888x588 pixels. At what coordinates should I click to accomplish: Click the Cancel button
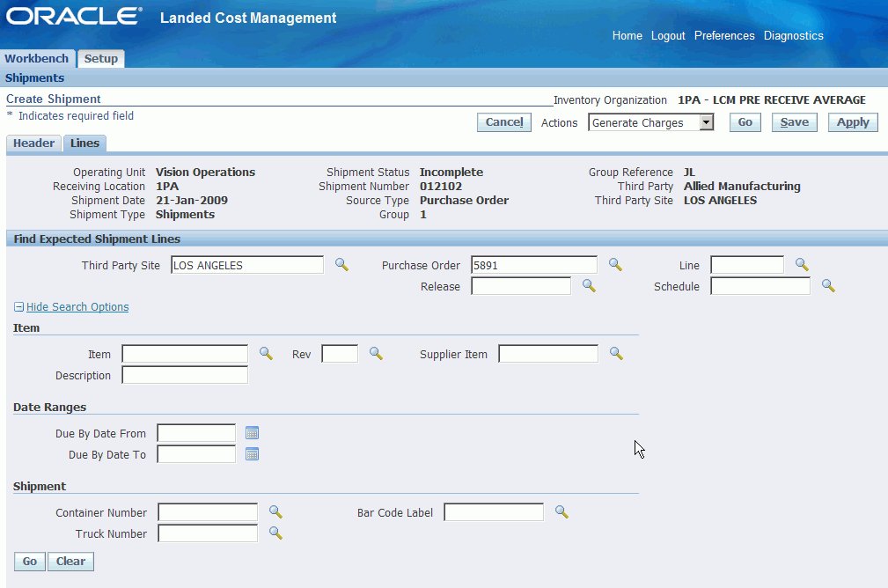point(504,122)
